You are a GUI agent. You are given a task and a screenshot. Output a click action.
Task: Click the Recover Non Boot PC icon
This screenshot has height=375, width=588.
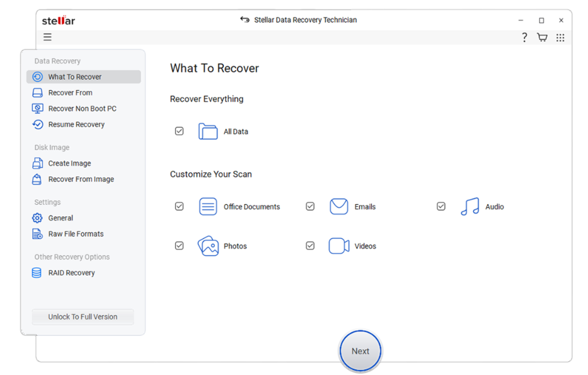point(38,108)
